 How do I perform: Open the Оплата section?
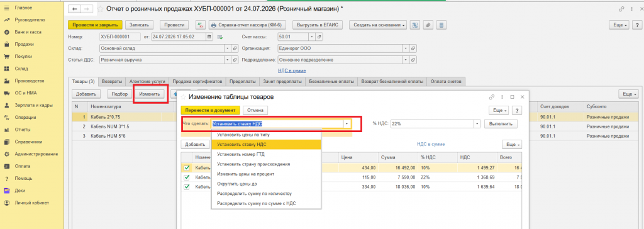(22, 167)
